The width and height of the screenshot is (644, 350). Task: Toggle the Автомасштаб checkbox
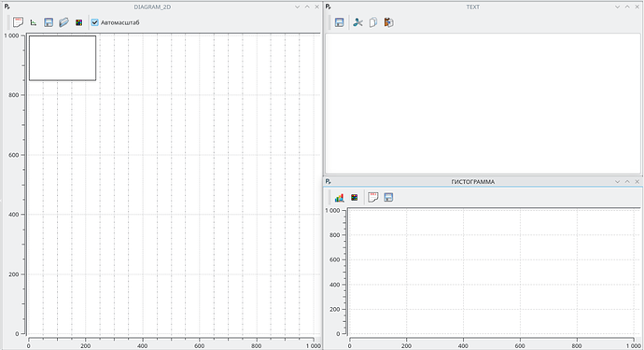pos(95,22)
